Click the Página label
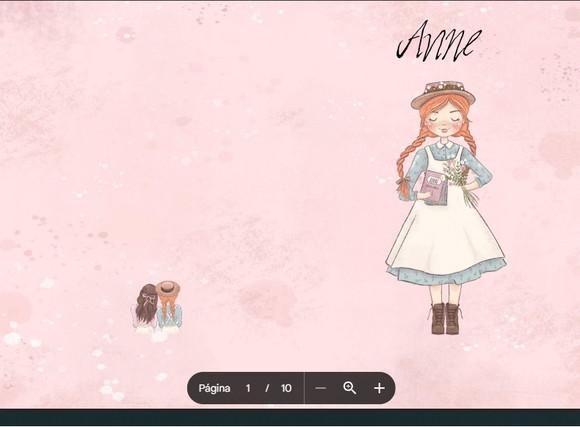The width and height of the screenshot is (580, 427). pyautogui.click(x=215, y=388)
